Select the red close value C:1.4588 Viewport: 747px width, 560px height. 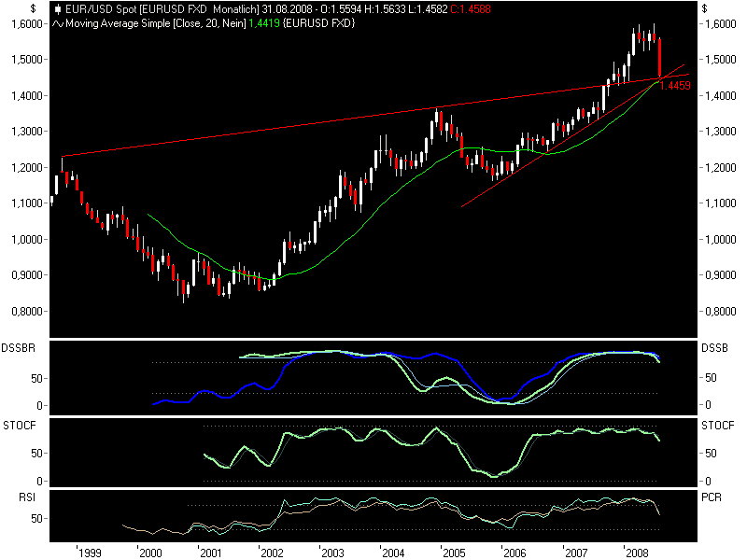[471, 9]
